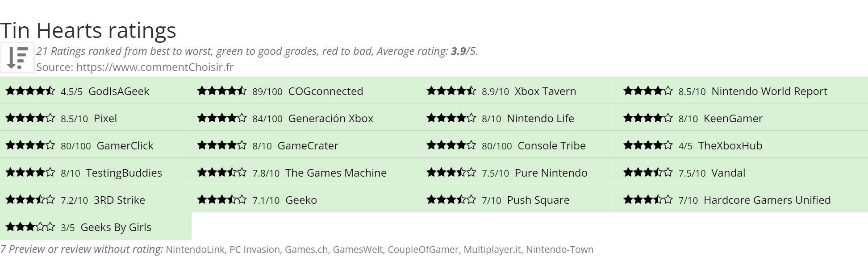Click the Hardcore Gamers Unified entry
The height and width of the screenshot is (256, 868).
(x=743, y=200)
